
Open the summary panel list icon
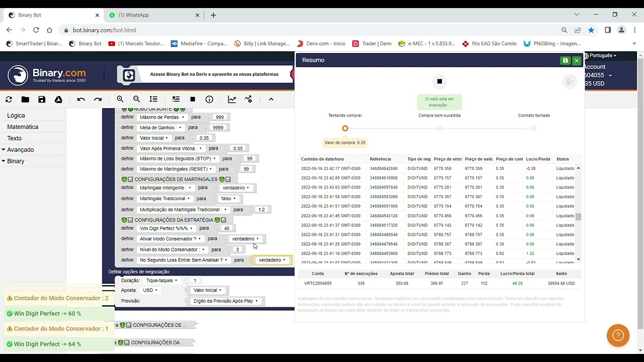176,100
